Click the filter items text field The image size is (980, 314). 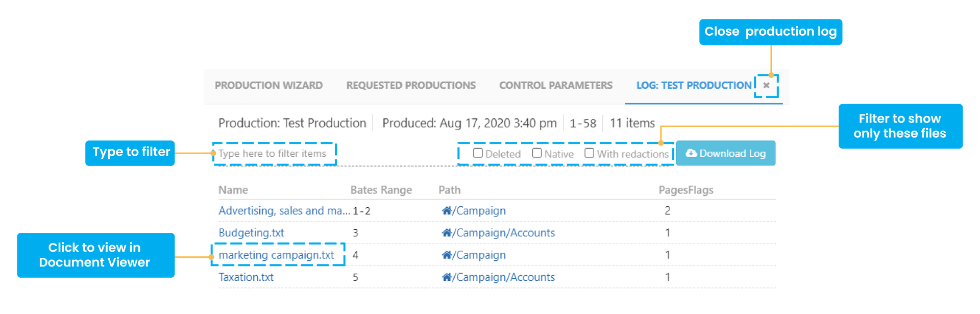[274, 154]
